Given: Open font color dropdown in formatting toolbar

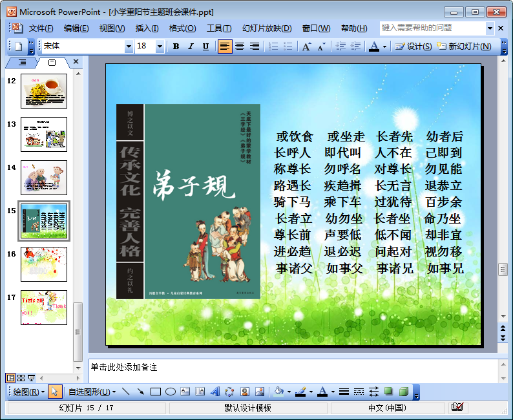Looking at the screenshot, I should 385,47.
